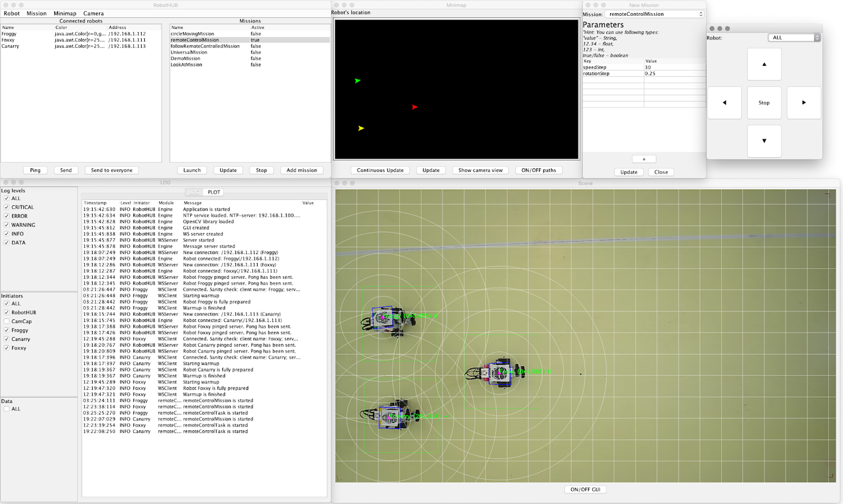
Task: Click the red robot arrow on minimap
Action: [x=414, y=107]
